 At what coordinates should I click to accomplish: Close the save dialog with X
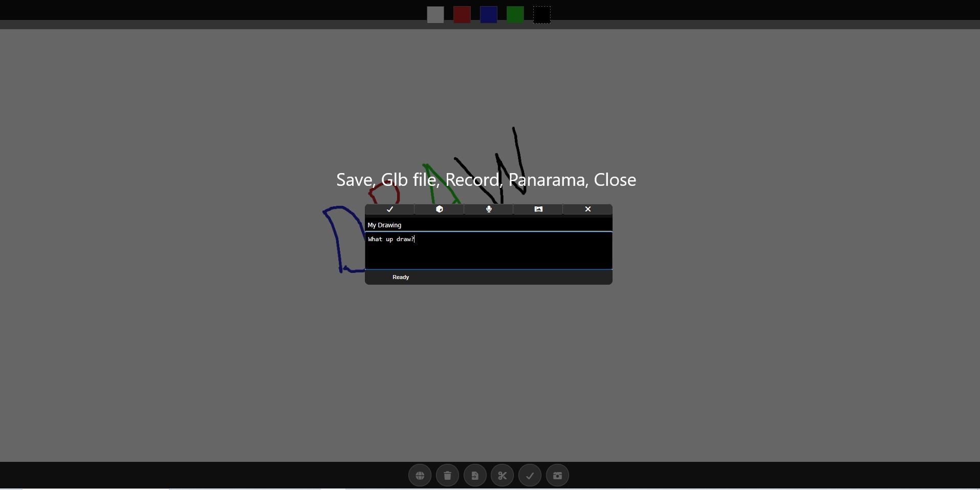(588, 209)
